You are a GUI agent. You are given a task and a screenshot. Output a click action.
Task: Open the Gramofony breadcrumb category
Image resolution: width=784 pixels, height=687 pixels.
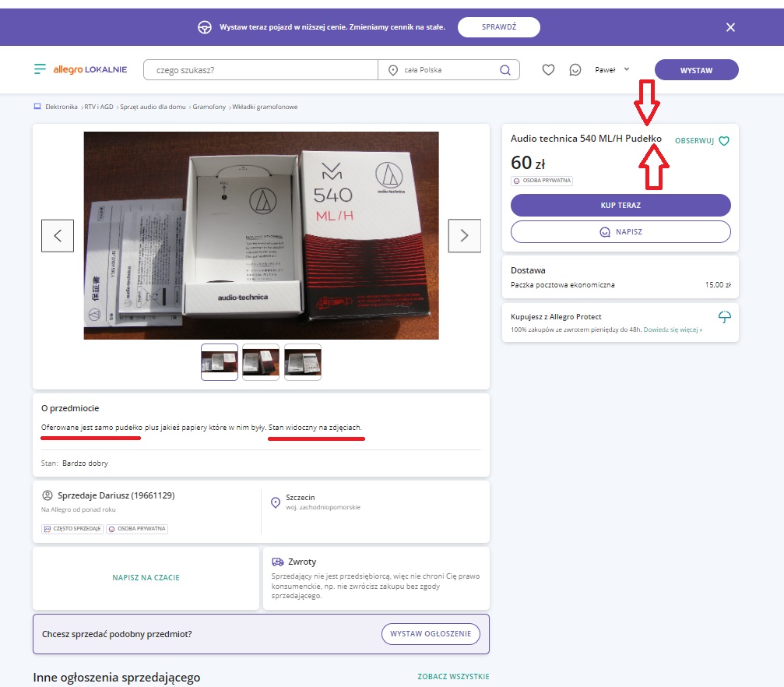click(210, 107)
